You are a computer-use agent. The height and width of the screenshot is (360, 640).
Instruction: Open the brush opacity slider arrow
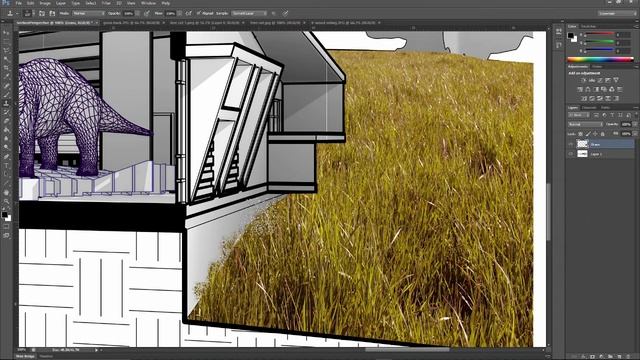(x=138, y=13)
